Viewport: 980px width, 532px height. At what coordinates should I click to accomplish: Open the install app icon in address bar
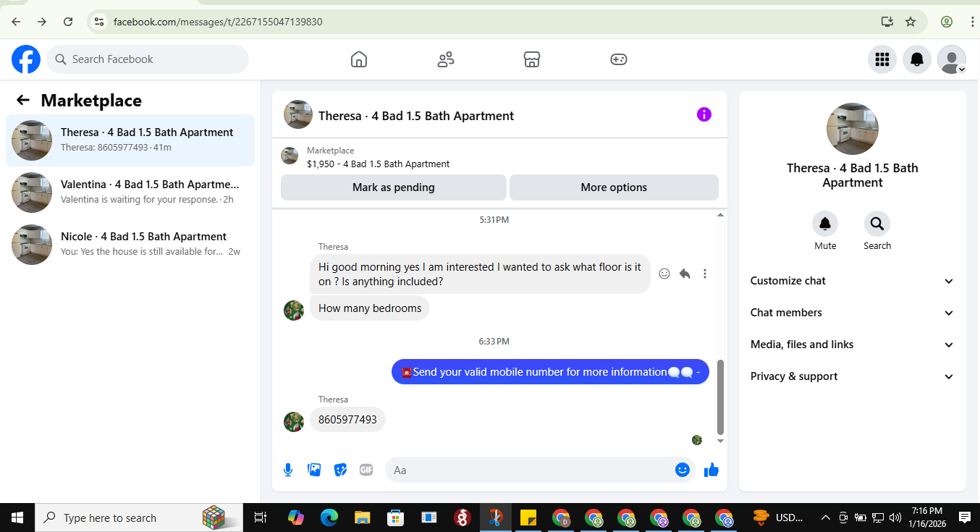pyautogui.click(x=887, y=22)
